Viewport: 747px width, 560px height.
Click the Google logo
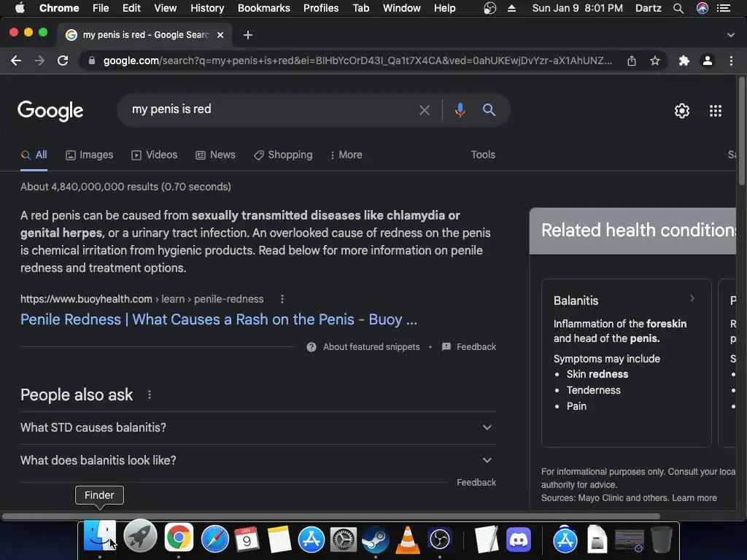tap(50, 111)
